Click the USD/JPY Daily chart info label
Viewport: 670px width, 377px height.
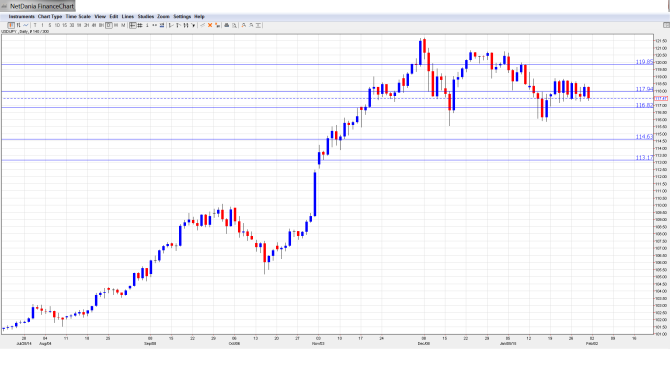click(25, 32)
